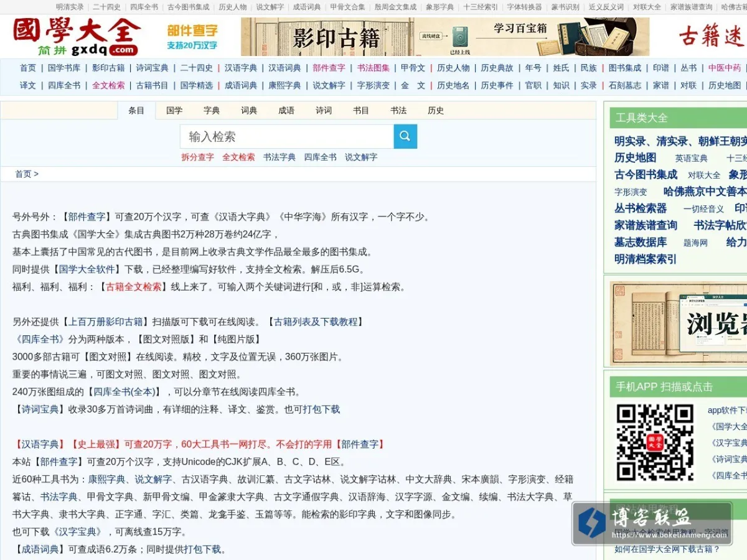Image resolution: width=747 pixels, height=560 pixels.
Task: Open the 学习百宝箱 banner
Action: [532, 37]
